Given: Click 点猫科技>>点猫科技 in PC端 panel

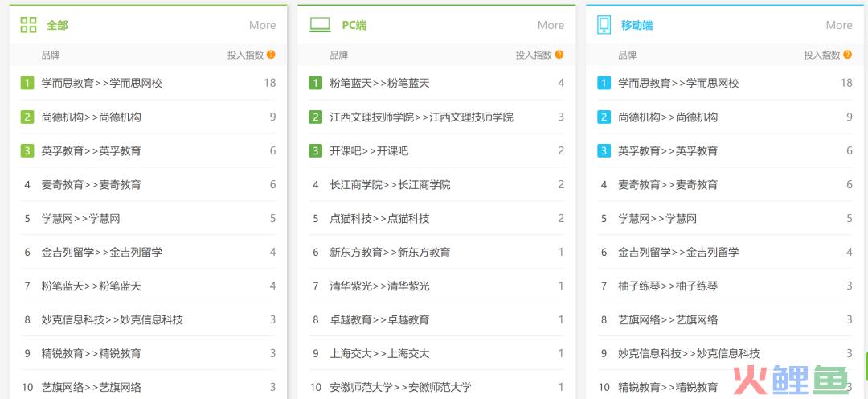Looking at the screenshot, I should click(x=379, y=218).
